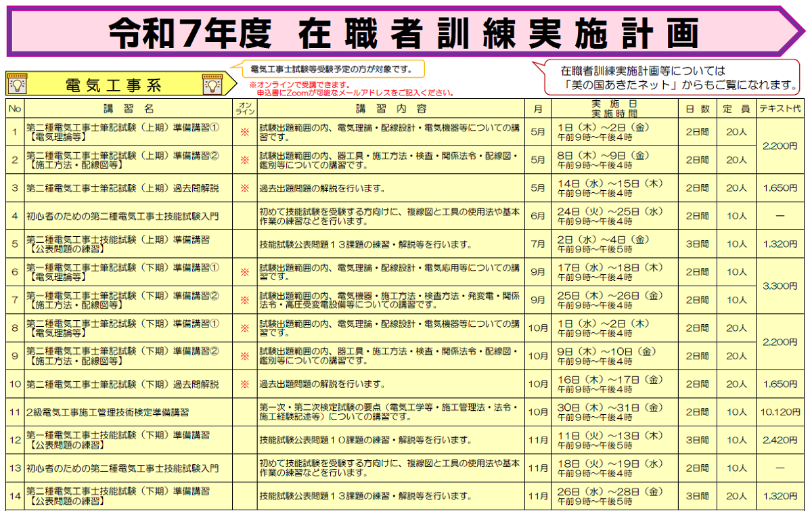
Task: Click the 日数 column header
Action: point(697,108)
